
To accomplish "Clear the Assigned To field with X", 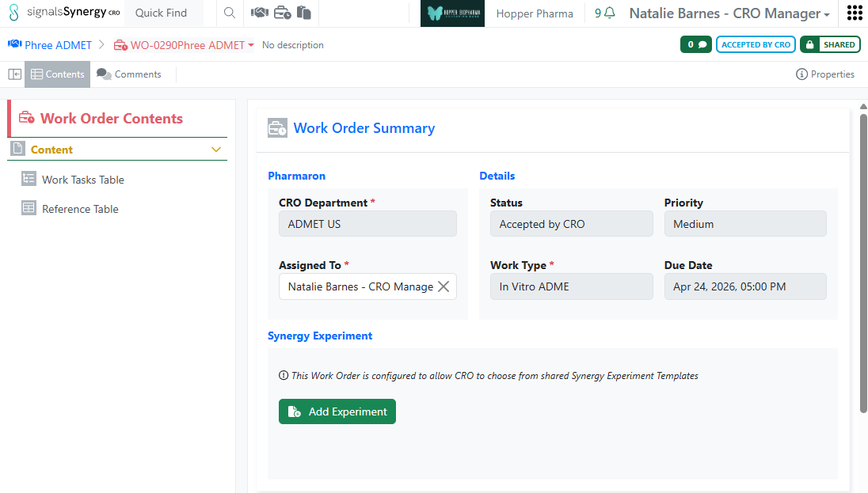I will [444, 286].
